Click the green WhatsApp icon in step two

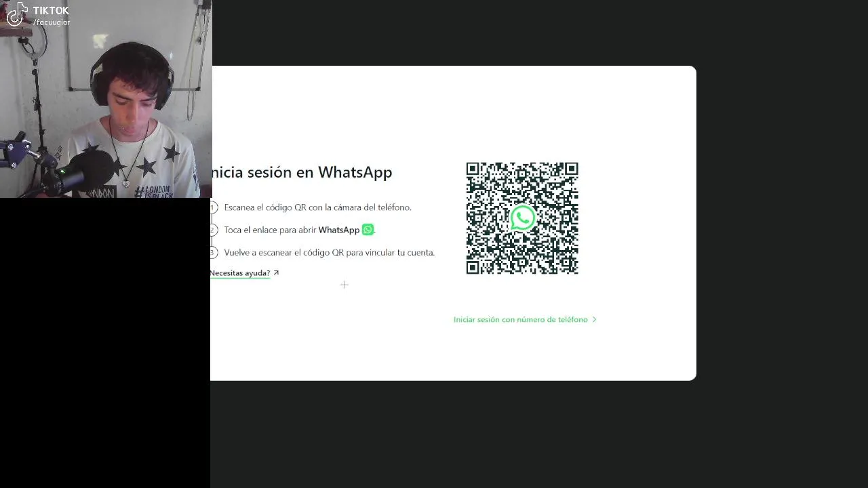pos(368,230)
